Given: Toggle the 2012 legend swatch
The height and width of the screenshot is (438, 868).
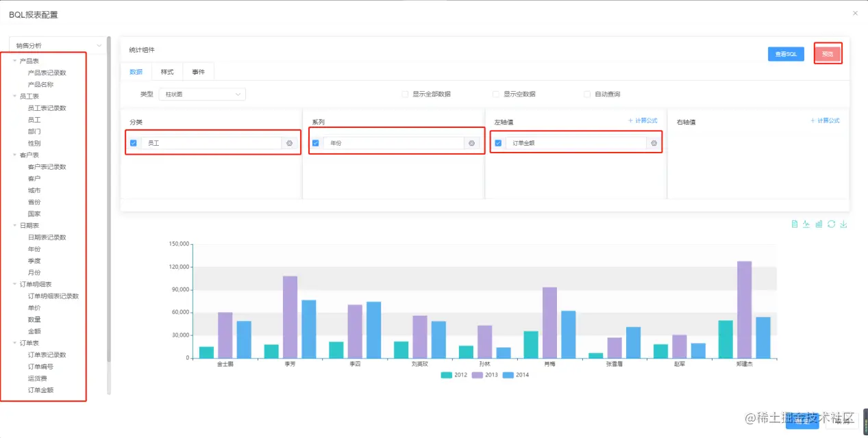Looking at the screenshot, I should tap(446, 375).
